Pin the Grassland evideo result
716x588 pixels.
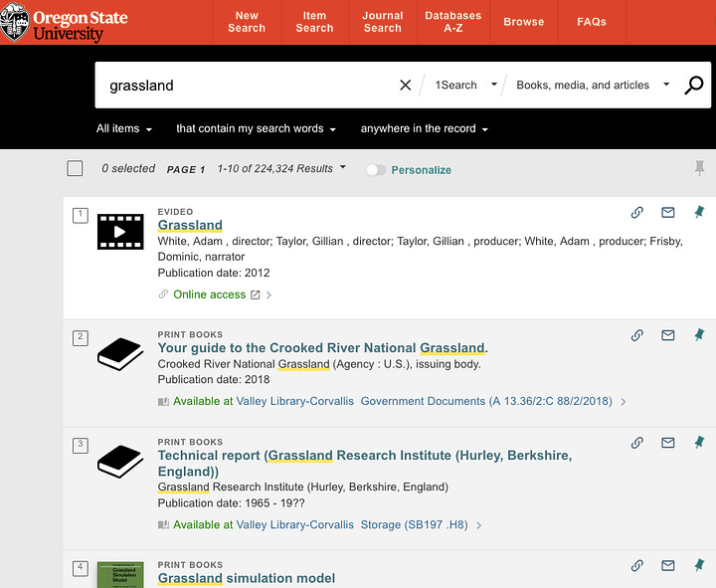pyautogui.click(x=699, y=212)
